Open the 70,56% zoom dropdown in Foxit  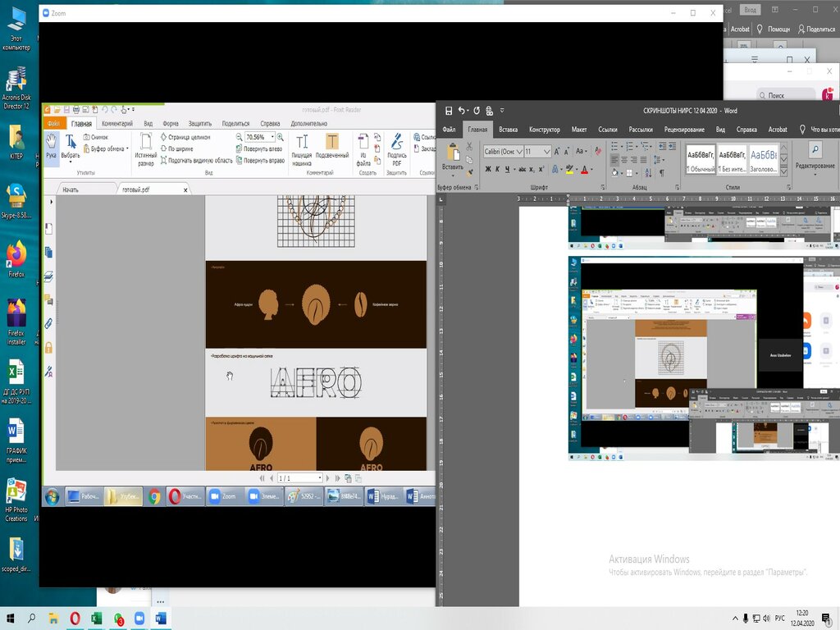pyautogui.click(x=272, y=137)
